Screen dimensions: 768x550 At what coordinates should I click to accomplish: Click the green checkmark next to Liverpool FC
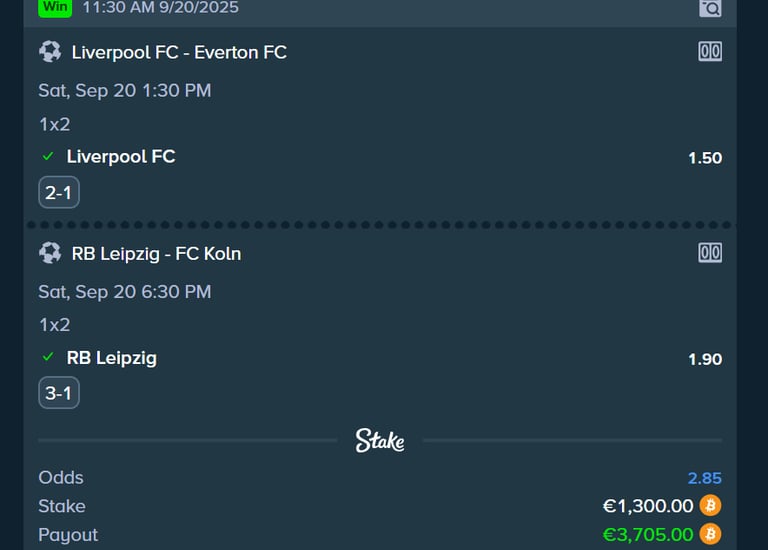(x=48, y=157)
